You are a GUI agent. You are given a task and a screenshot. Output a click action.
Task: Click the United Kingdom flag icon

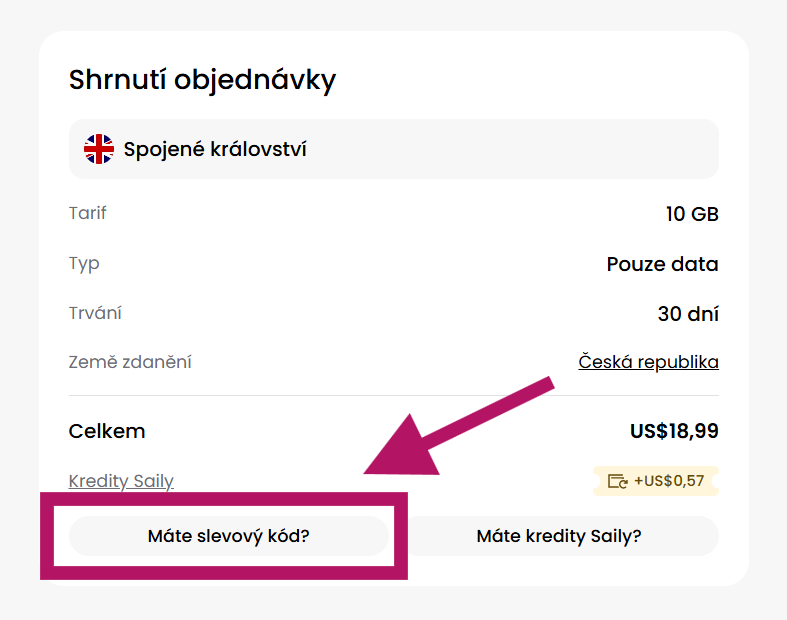point(99,150)
